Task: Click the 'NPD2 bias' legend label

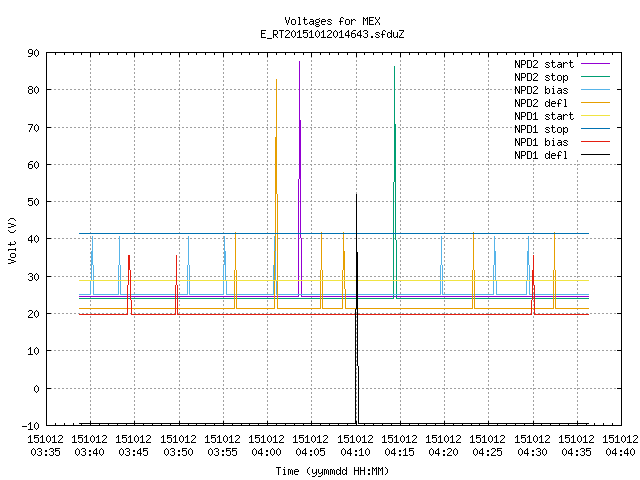Action: click(541, 90)
